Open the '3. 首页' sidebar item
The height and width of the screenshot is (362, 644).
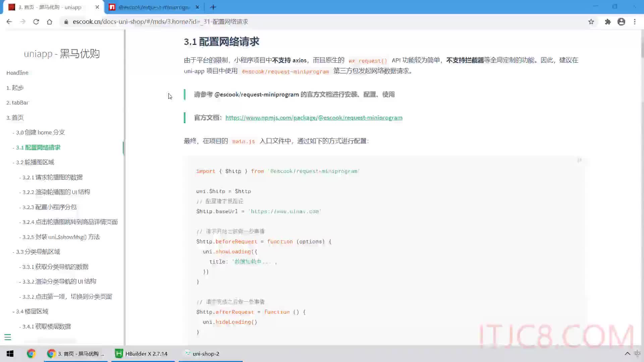pyautogui.click(x=15, y=118)
